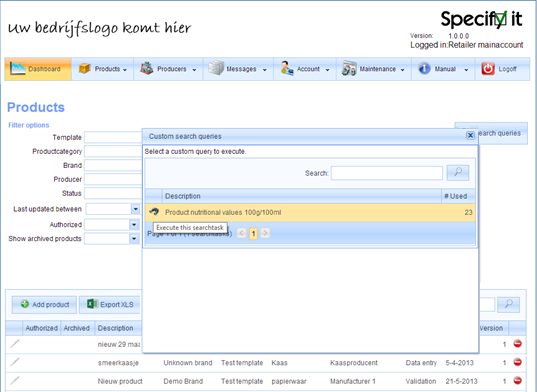This screenshot has width=537, height=392.
Task: Delete the nieuw 29 row with the red icon
Action: pos(517,343)
